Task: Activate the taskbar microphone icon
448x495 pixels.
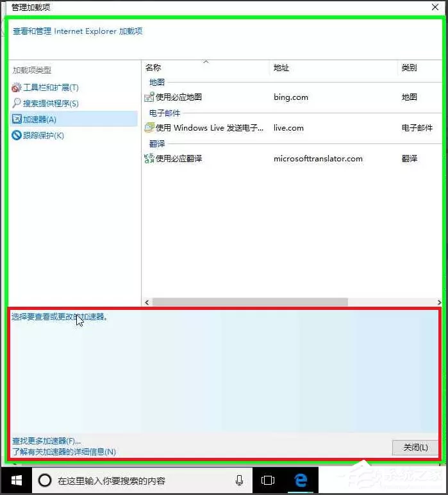Action: [239, 480]
